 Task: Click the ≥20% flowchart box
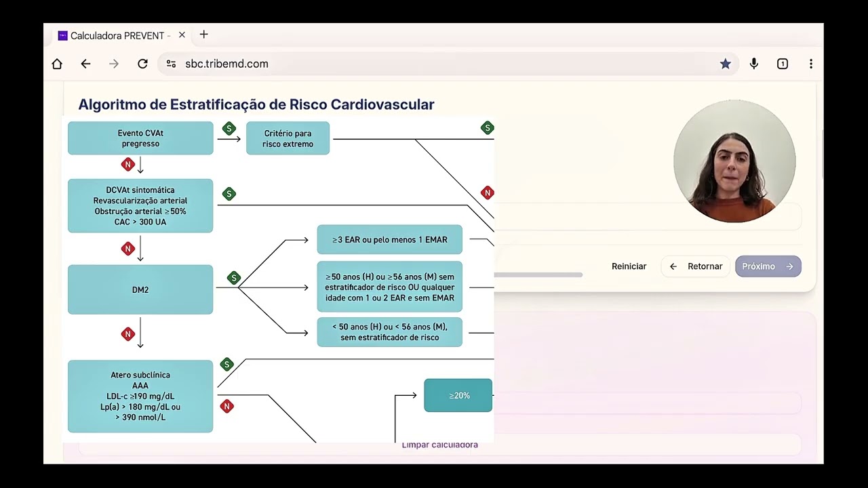click(x=458, y=395)
